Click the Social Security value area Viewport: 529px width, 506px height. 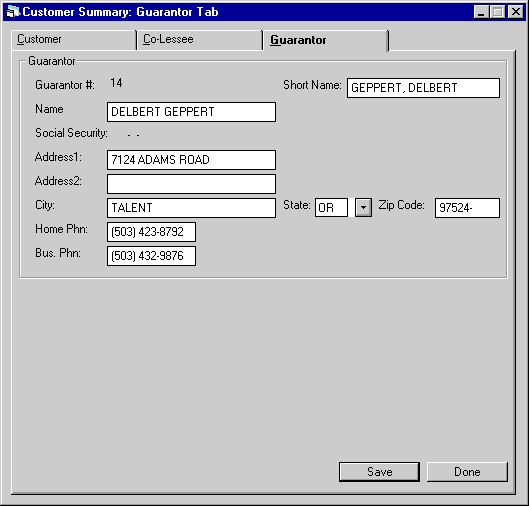(x=134, y=134)
